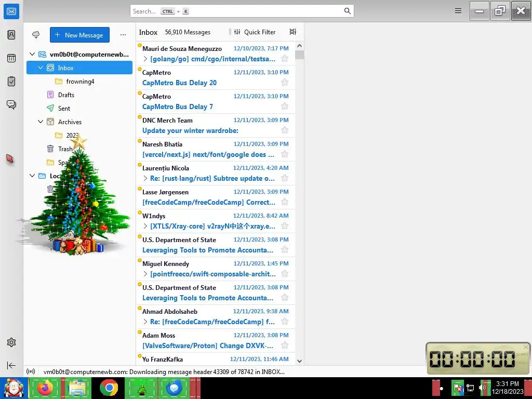Open the Drafts folder
The image size is (532, 399).
79,95
